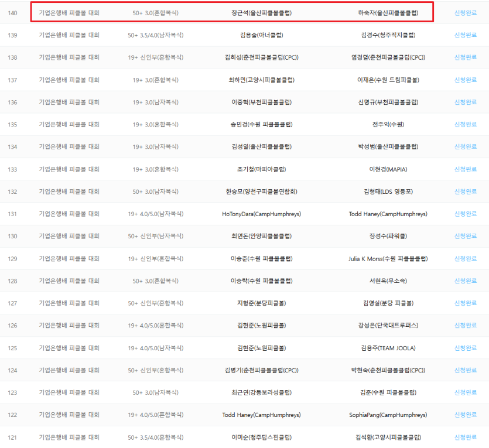489x448 pixels.
Task: Click applicant Todd Haney in row 122
Action: tap(261, 415)
